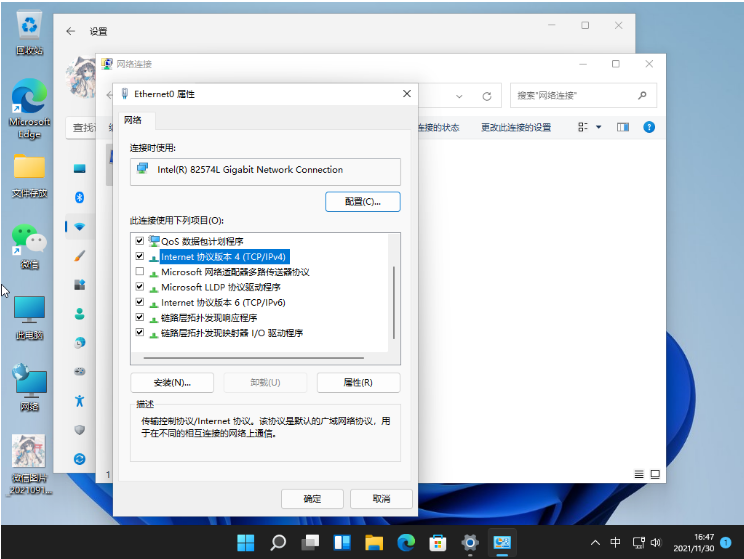
Task: Open the help question mark icon
Action: [648, 127]
